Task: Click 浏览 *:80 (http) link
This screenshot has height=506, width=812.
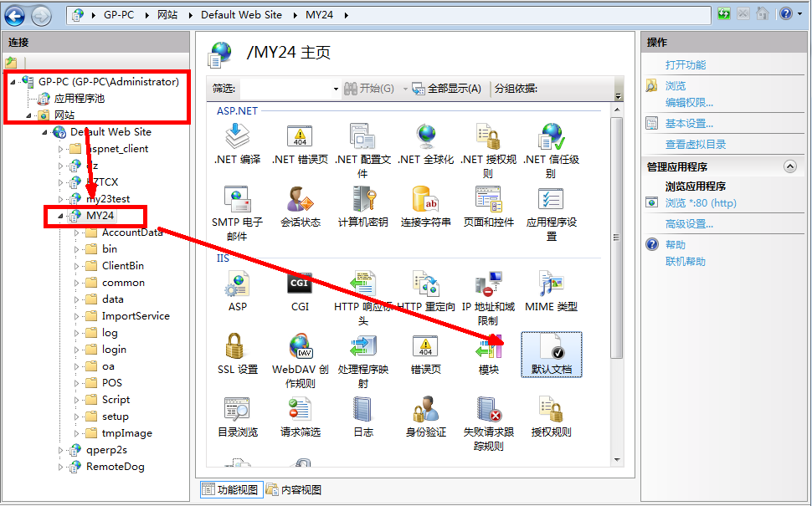Action: [x=701, y=202]
